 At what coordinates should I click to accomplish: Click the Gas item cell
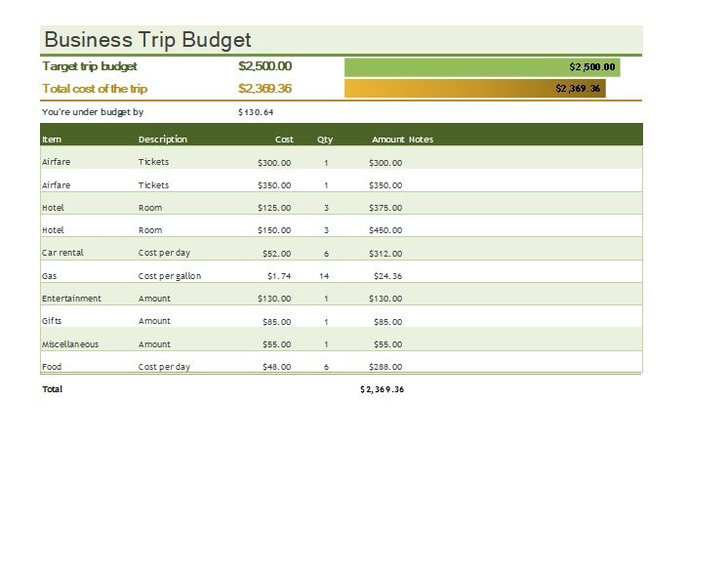49,276
